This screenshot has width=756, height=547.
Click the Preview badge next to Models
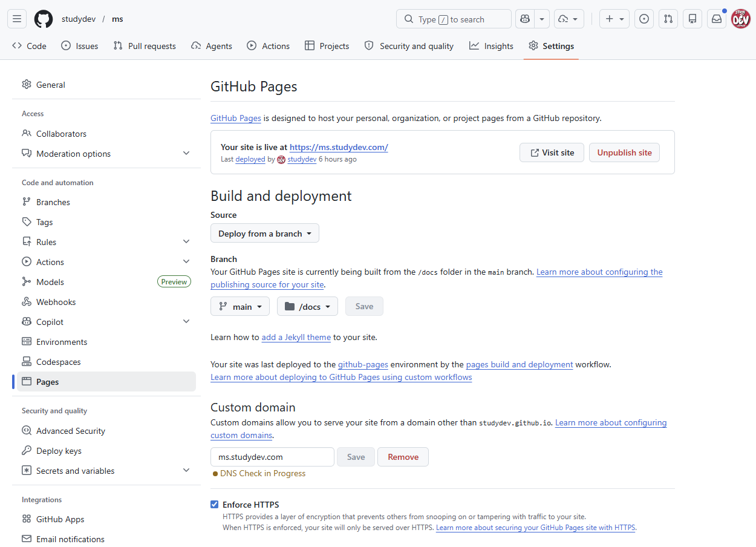click(174, 281)
